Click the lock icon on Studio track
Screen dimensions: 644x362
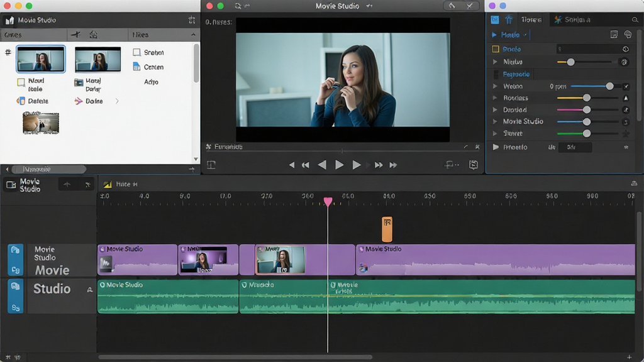[x=89, y=290]
